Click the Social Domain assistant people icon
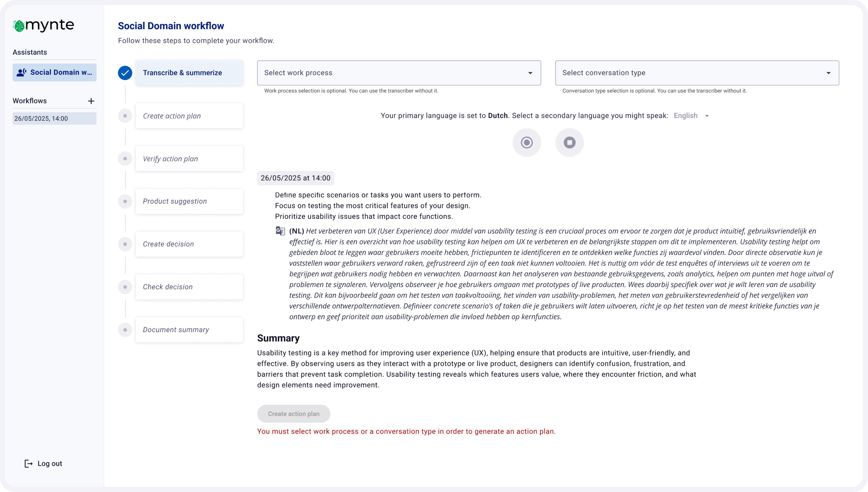Viewport: 868px width, 492px height. click(21, 72)
